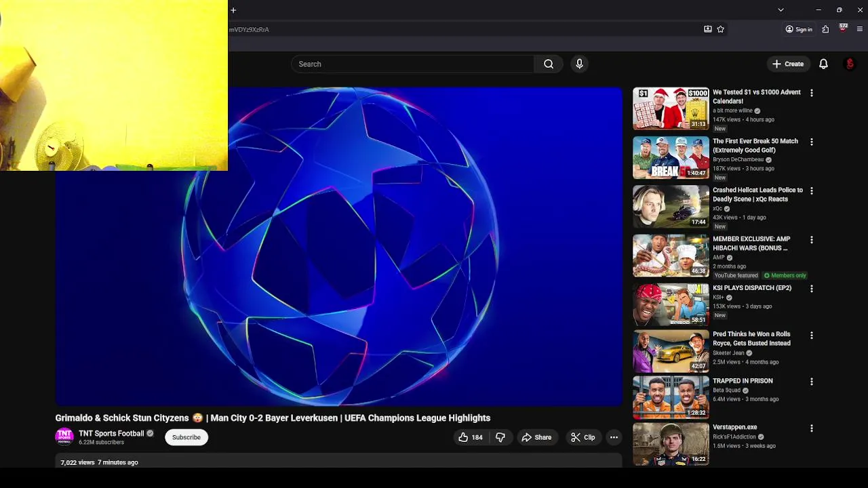Open 'The First Ever Break 50 Match' title
Screen dimensions: 868x488
click(x=755, y=145)
